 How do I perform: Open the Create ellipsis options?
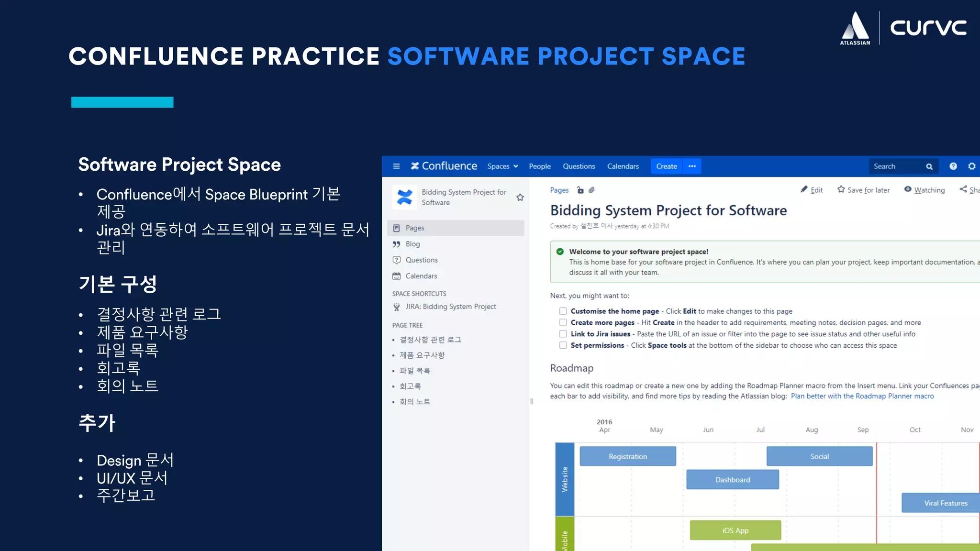(x=692, y=166)
